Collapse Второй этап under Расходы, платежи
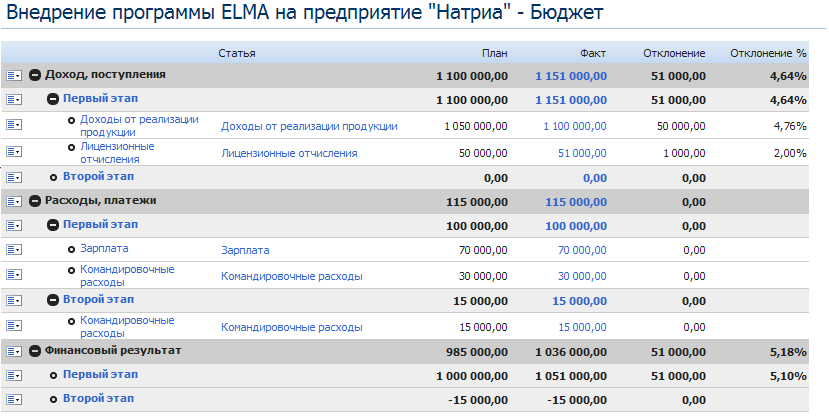Image resolution: width=829 pixels, height=417 pixels. (x=53, y=300)
